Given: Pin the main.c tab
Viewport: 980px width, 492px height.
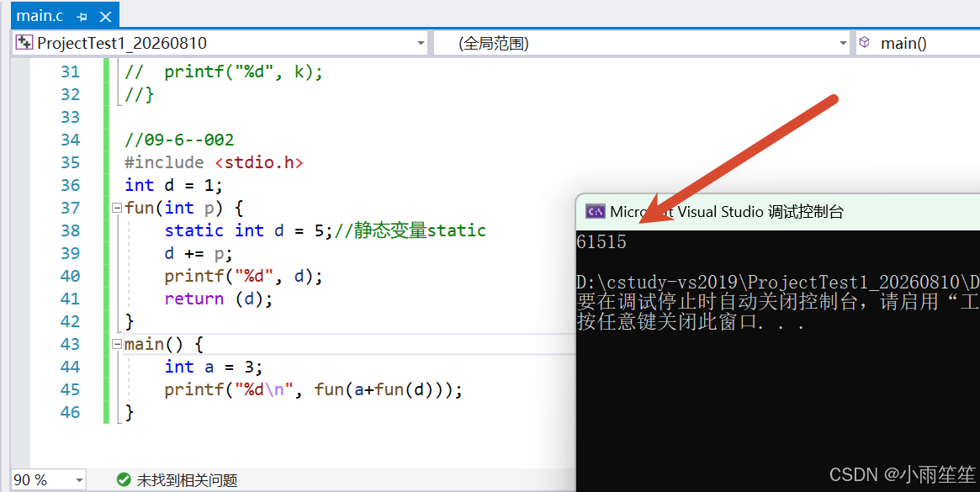Looking at the screenshot, I should 82,17.
